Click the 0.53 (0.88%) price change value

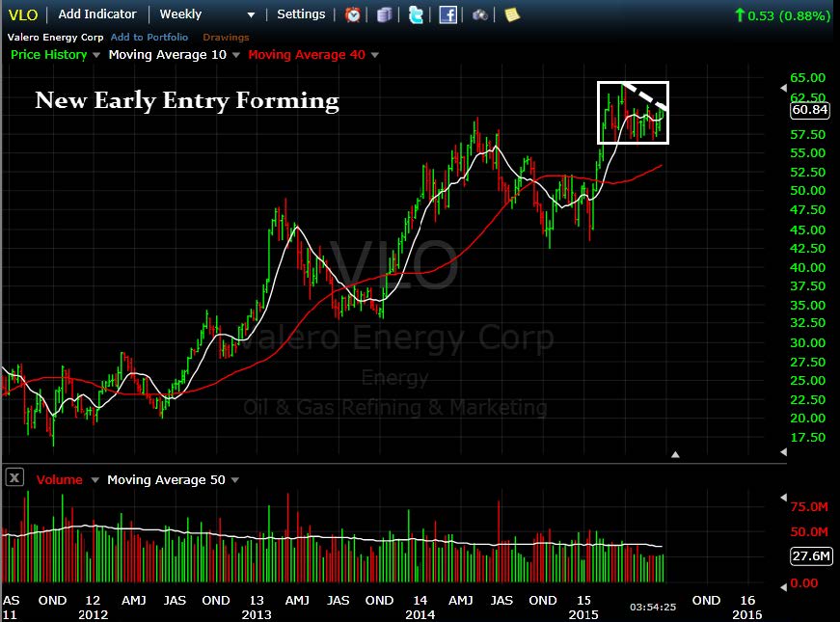click(789, 15)
